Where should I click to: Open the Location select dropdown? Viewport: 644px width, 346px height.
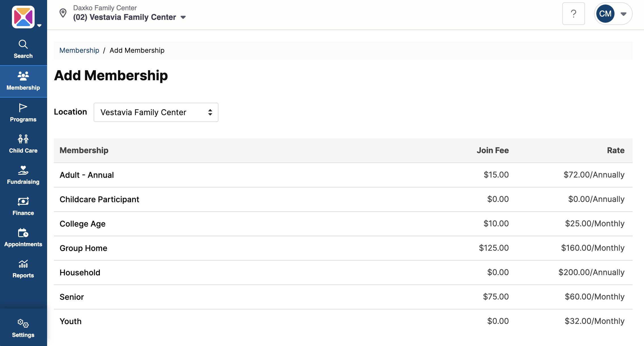[x=156, y=112]
